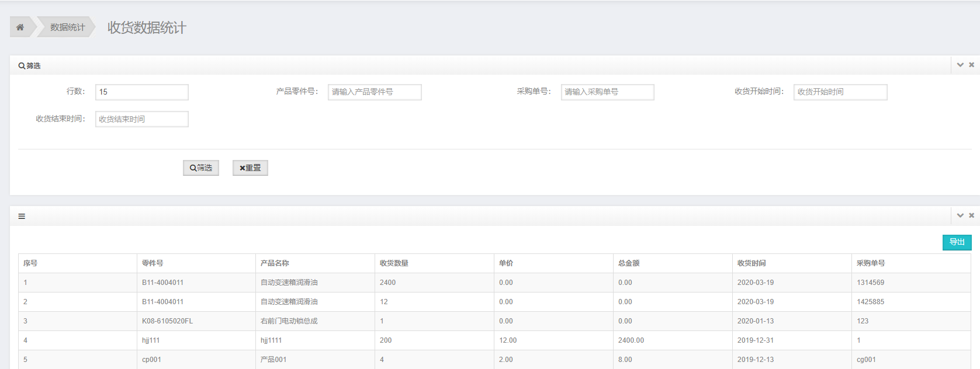Open the 收货开始时间 date field
This screenshot has width=980, height=369.
(x=840, y=92)
